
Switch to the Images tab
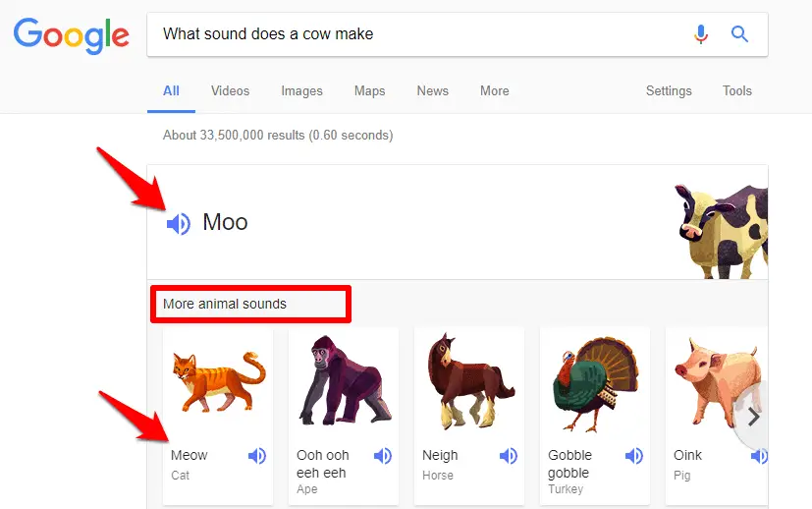pos(301,91)
